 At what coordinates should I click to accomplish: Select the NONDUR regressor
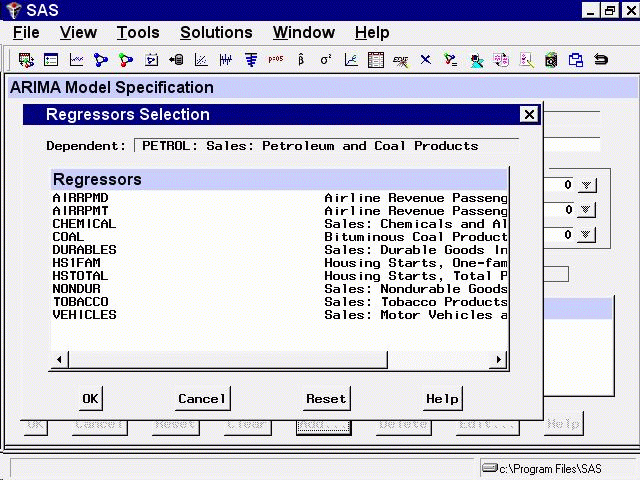[x=280, y=289]
